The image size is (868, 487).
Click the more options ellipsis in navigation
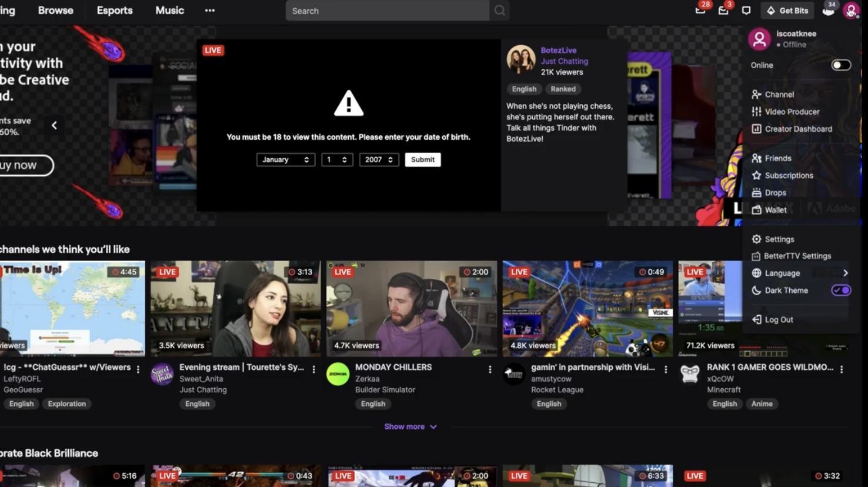[210, 11]
